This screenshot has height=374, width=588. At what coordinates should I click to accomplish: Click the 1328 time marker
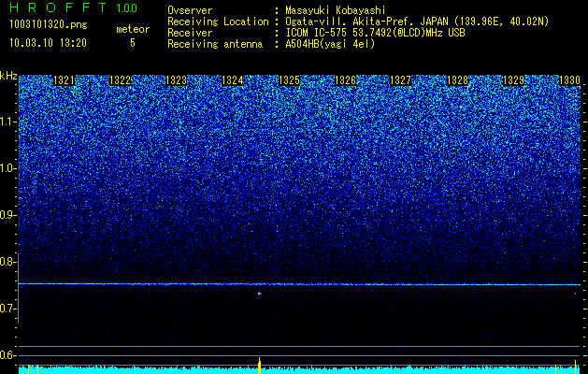(x=457, y=80)
